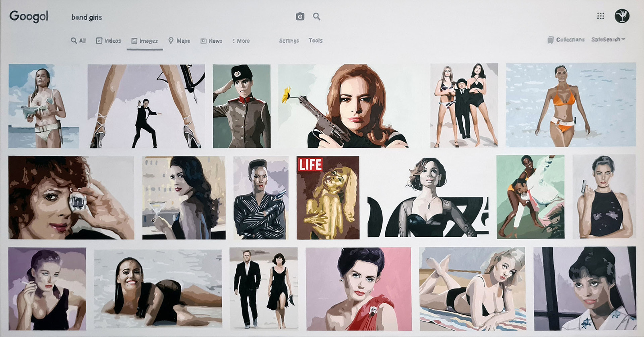Open the apps grid icon
This screenshot has height=337, width=644.
[x=601, y=16]
